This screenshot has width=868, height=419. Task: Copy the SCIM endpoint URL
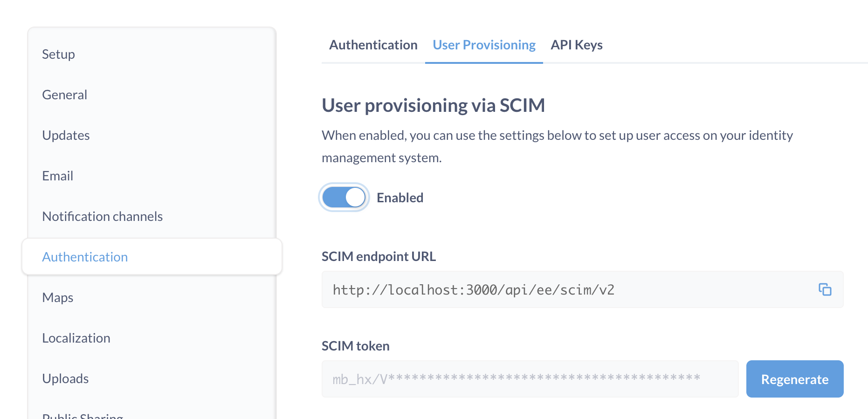tap(825, 289)
